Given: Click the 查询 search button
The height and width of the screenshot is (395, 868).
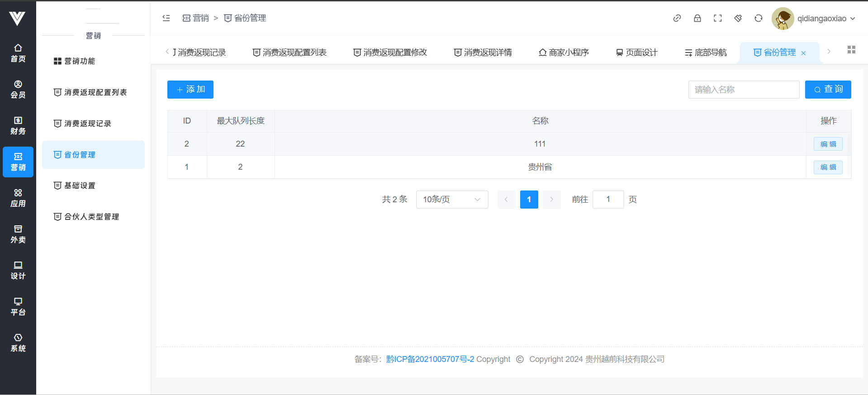Looking at the screenshot, I should tap(828, 90).
